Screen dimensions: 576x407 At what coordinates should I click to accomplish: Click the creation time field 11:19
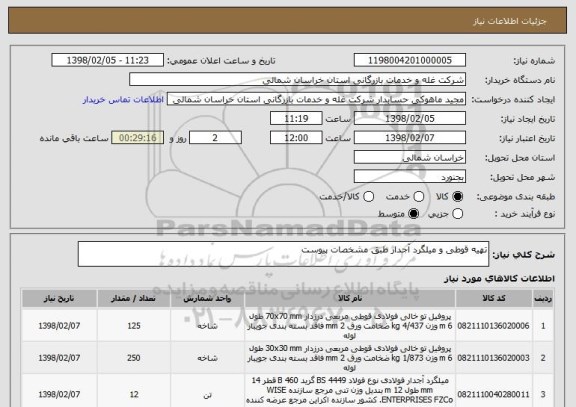click(x=296, y=119)
